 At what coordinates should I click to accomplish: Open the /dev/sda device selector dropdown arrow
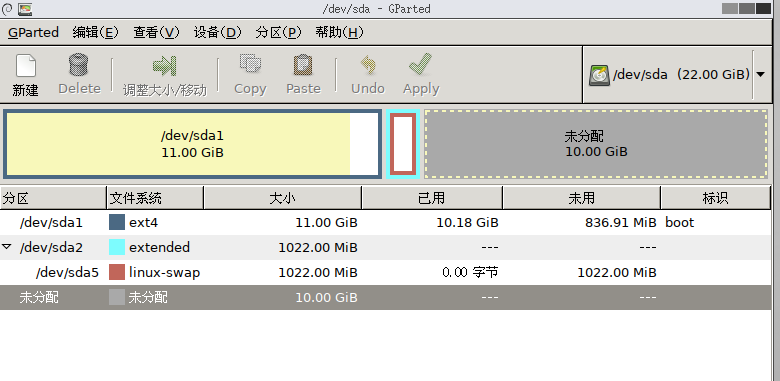pyautogui.click(x=760, y=75)
